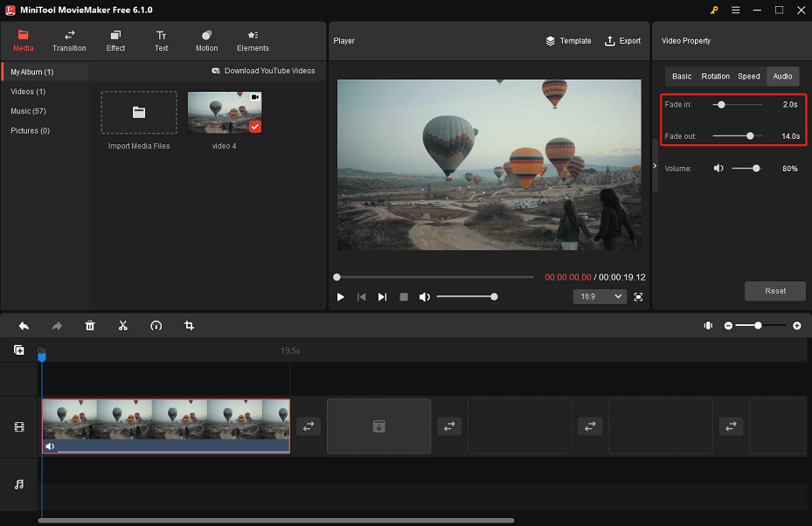The width and height of the screenshot is (812, 526).
Task: Add transition after first clip
Action: pos(309,426)
